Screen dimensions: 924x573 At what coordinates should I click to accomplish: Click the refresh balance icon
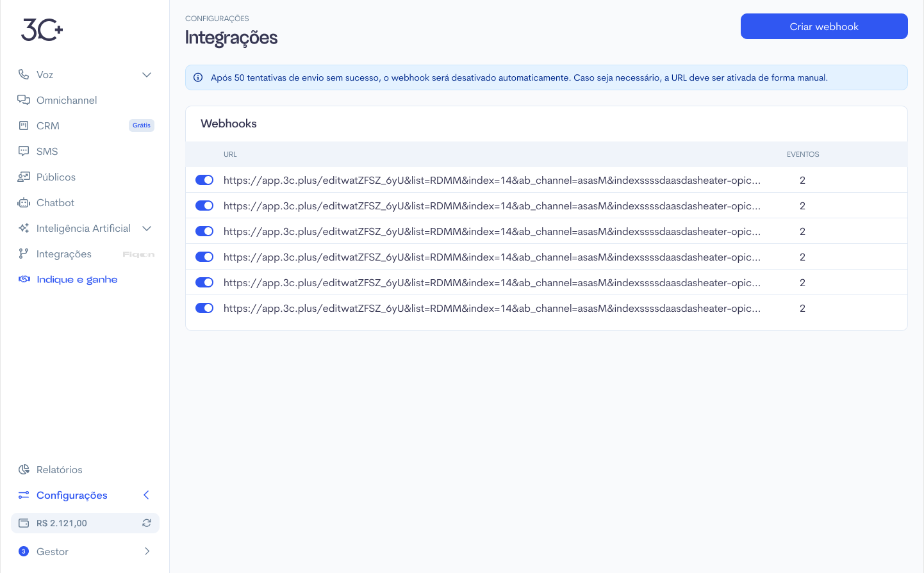coord(147,523)
